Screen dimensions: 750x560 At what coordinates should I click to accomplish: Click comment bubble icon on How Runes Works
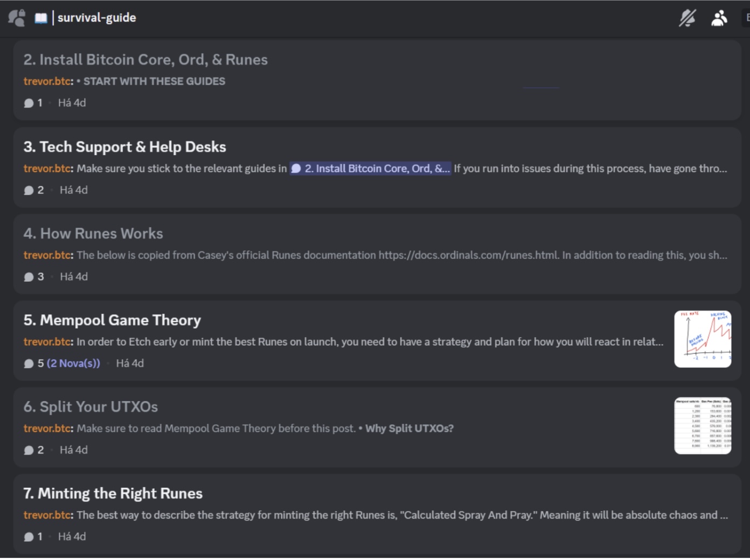click(29, 277)
